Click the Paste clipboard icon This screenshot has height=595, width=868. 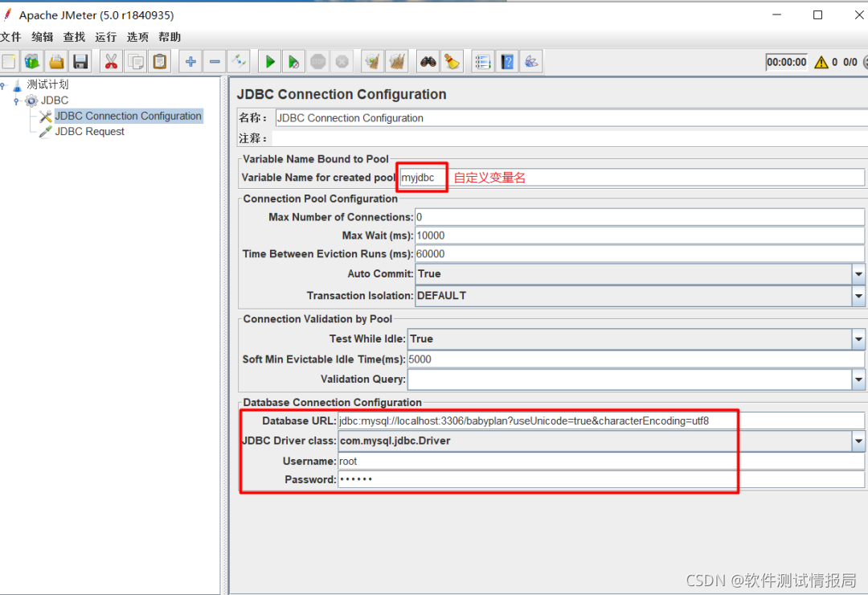click(160, 61)
